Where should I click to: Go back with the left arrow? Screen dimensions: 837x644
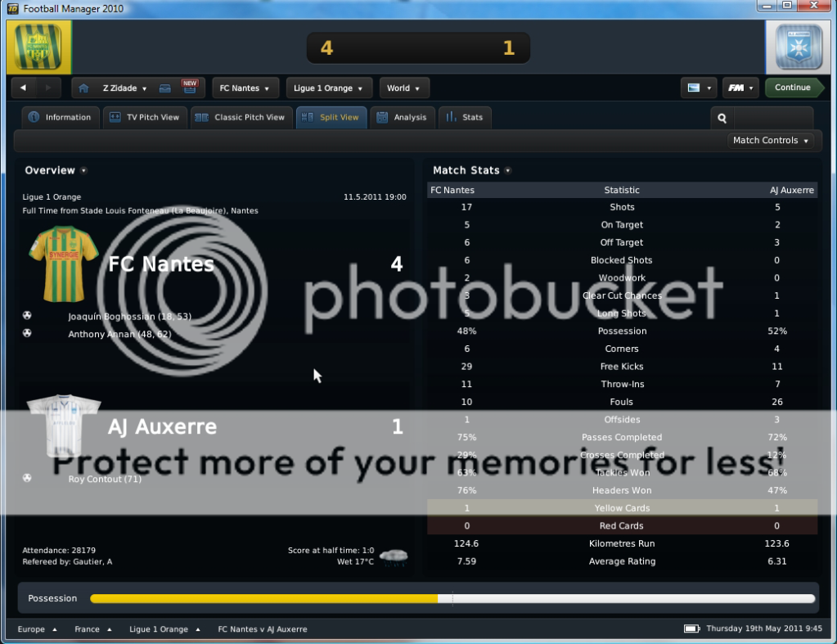(24, 88)
